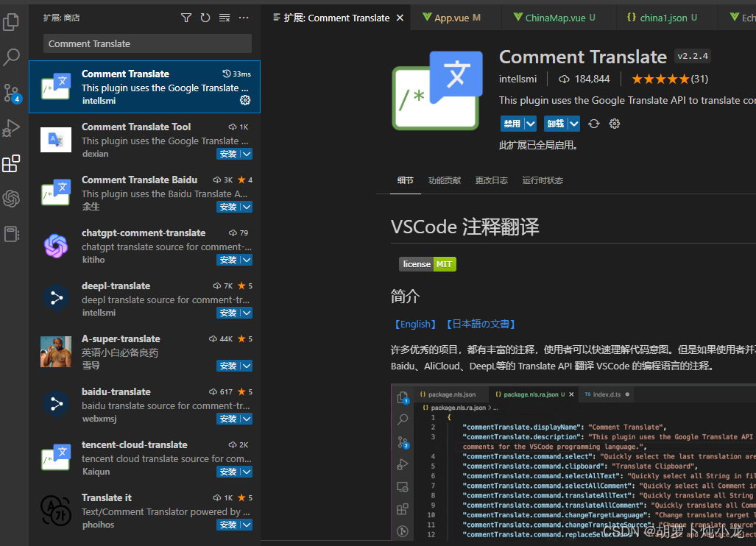Open the Run and Debug view

11,128
